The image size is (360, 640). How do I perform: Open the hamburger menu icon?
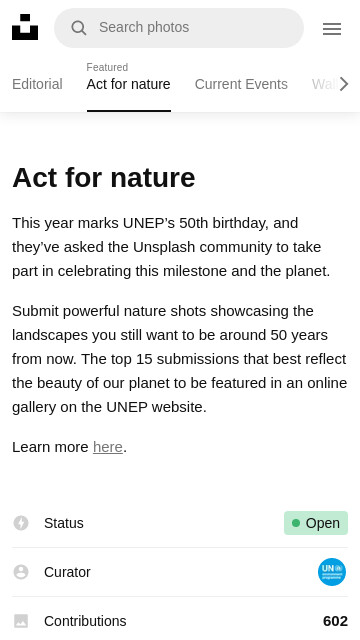(332, 29)
